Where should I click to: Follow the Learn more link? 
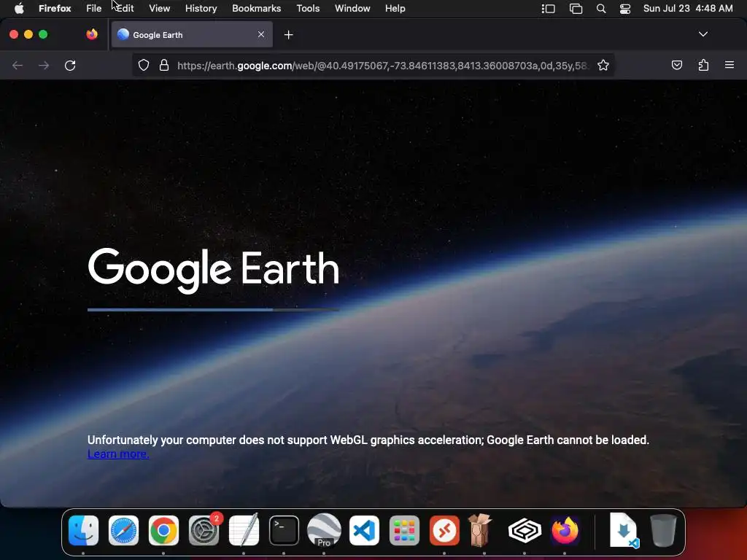point(118,454)
